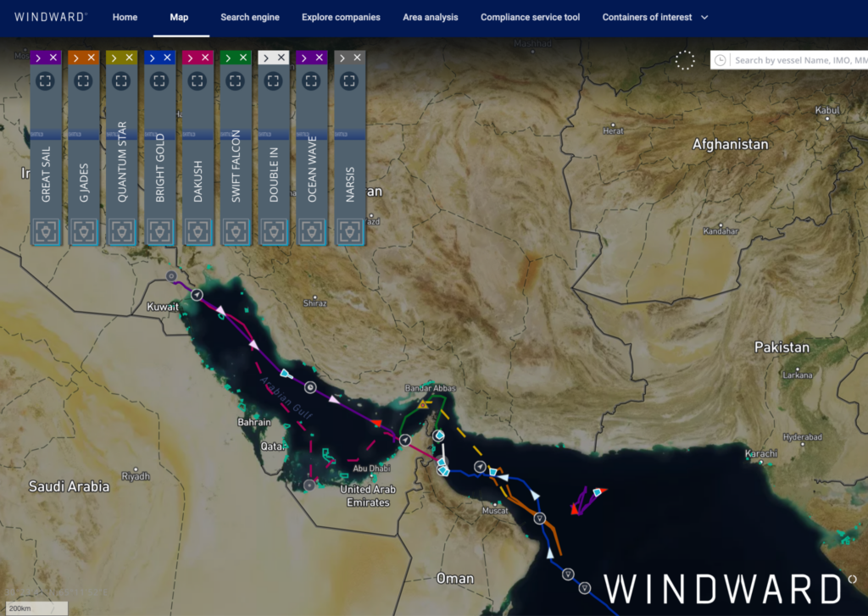Click focus frame icon for OCEAN WAVE
Screen dimensions: 868x616
pos(311,81)
